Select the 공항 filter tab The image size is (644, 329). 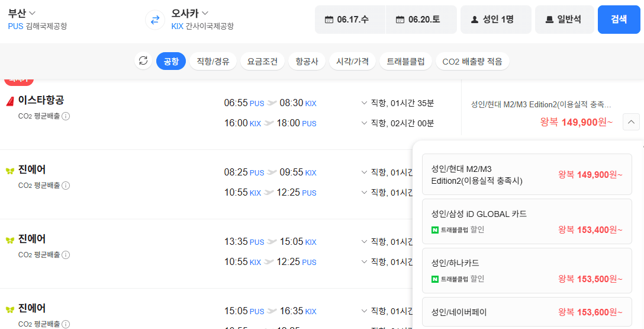[x=171, y=61]
